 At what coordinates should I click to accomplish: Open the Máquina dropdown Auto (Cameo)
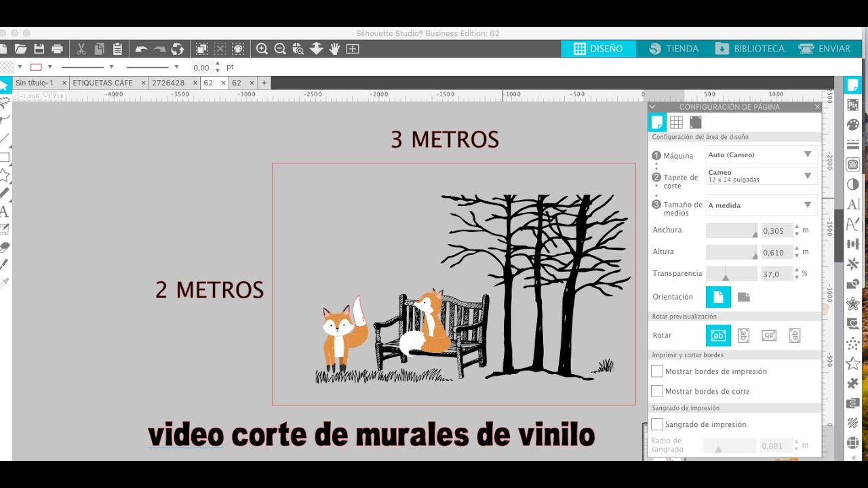coord(762,155)
